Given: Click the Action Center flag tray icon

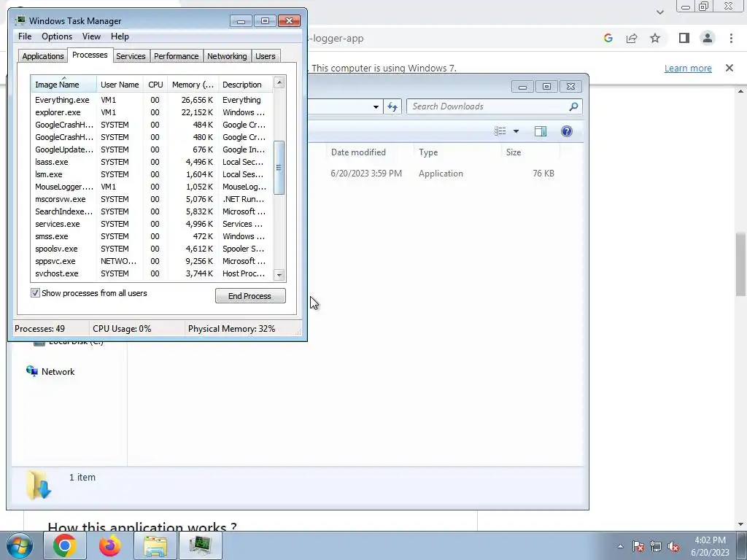Looking at the screenshot, I should tap(638, 546).
